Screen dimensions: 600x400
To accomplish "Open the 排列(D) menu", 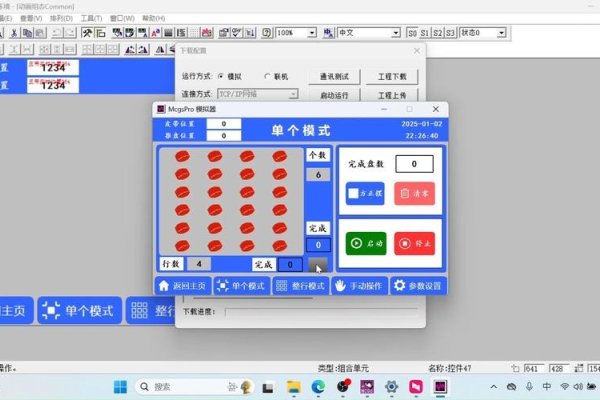I will coord(61,18).
